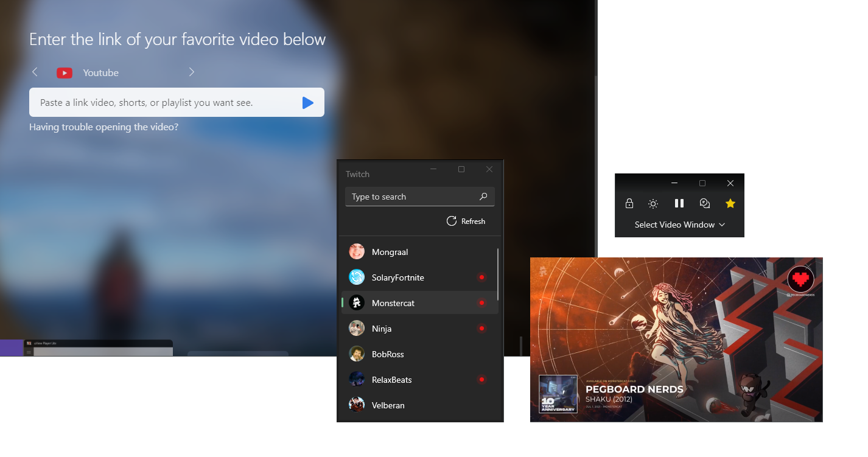
Task: Click the 'PEGBOARD NERDS' title text
Action: [x=634, y=389]
